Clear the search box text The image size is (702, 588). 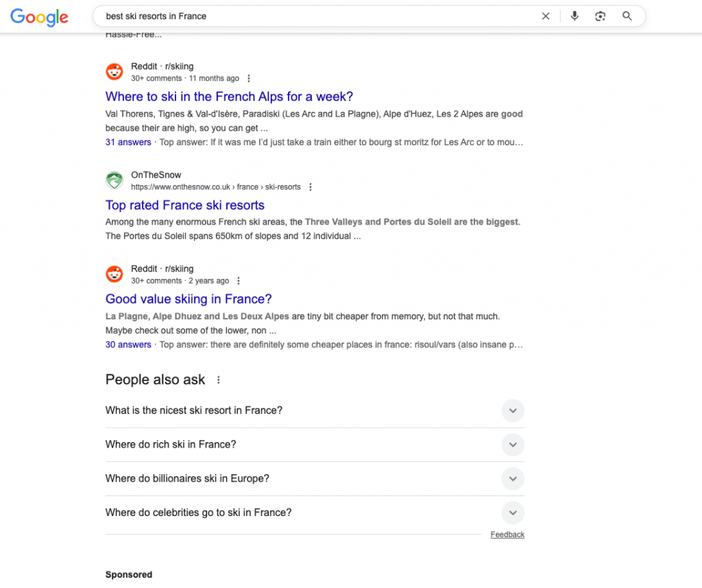545,16
